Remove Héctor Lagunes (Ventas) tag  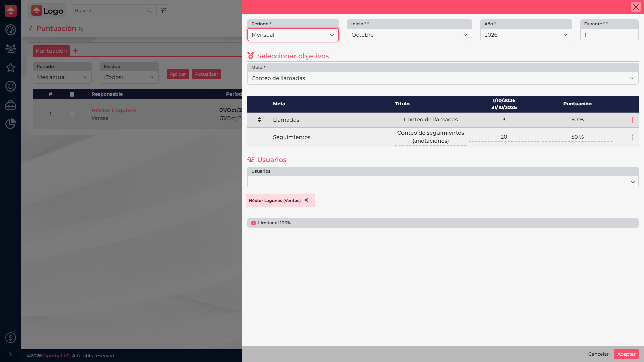306,200
